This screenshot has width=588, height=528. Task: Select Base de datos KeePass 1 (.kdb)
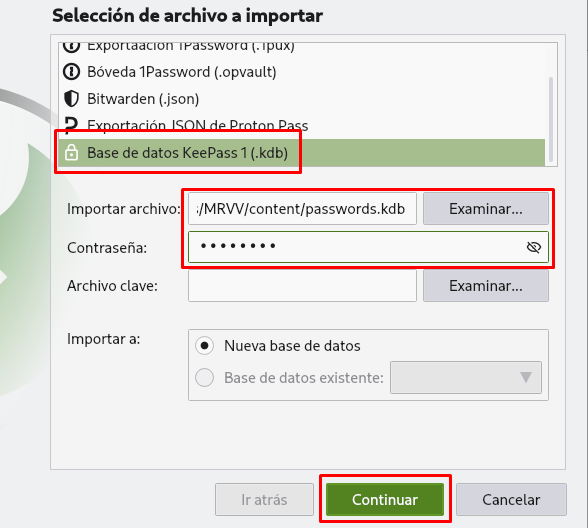pyautogui.click(x=302, y=153)
